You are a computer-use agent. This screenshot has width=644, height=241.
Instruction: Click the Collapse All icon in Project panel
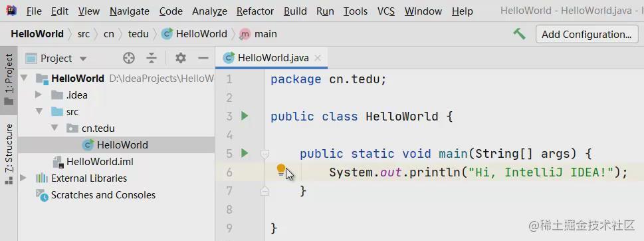pos(152,59)
